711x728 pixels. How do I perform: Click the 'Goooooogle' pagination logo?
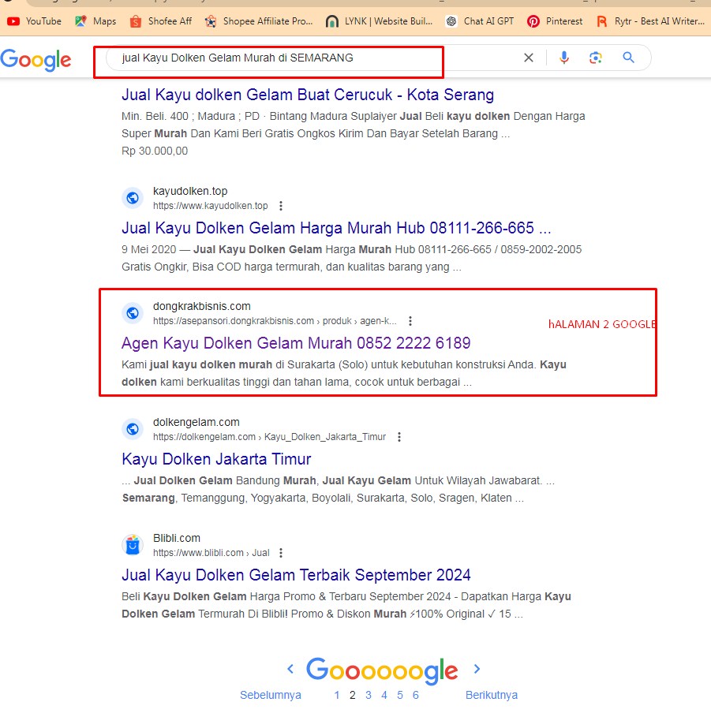382,671
